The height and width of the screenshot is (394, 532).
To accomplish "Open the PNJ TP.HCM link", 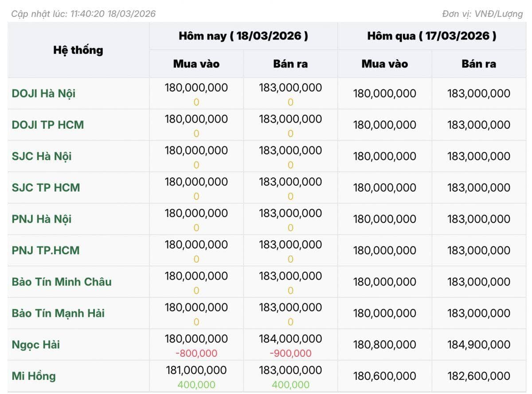I will click(x=46, y=250).
